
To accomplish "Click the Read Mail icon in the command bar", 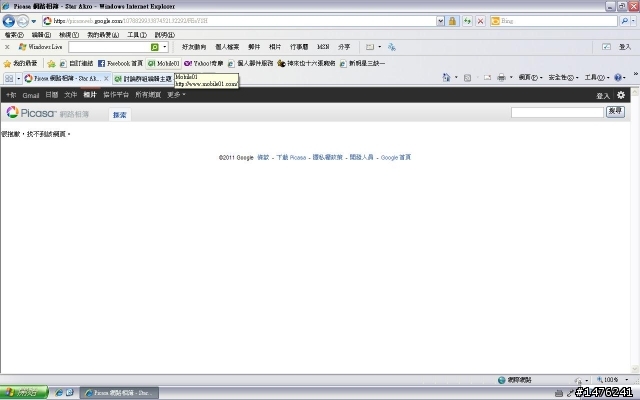I will coord(487,78).
